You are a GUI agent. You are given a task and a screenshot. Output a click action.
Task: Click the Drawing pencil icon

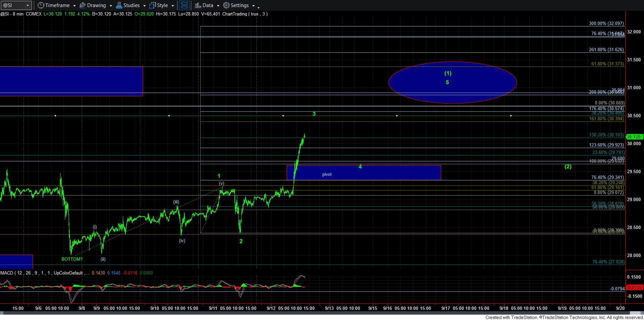83,5
